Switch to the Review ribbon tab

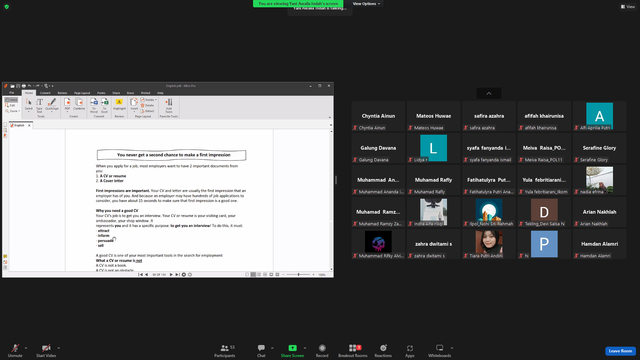[62, 93]
